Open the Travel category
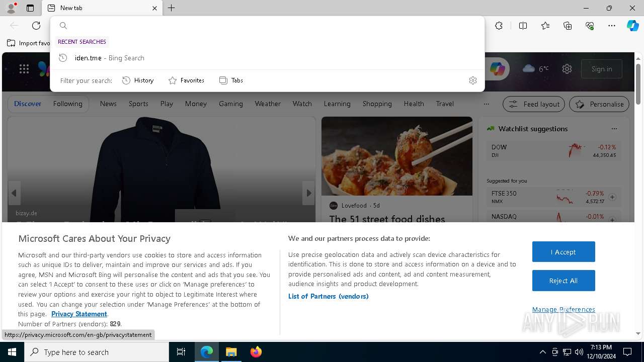Screen dimensions: 644x362 pyautogui.click(x=445, y=104)
